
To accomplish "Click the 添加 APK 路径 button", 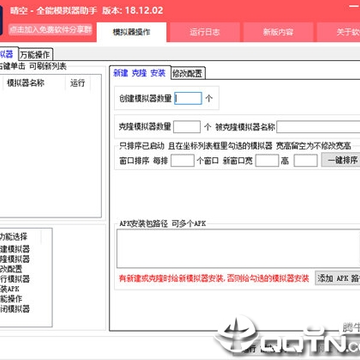I will tap(337, 278).
